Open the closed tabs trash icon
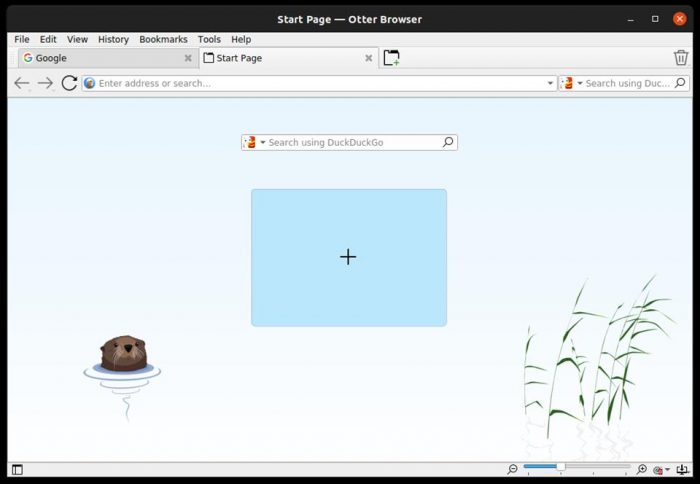The height and width of the screenshot is (484, 700). (681, 58)
